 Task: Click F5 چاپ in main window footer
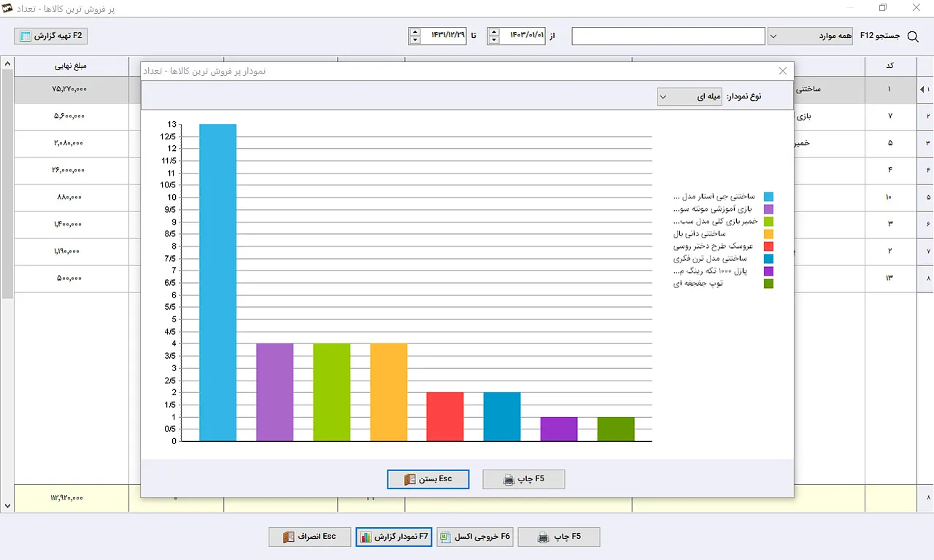(559, 537)
